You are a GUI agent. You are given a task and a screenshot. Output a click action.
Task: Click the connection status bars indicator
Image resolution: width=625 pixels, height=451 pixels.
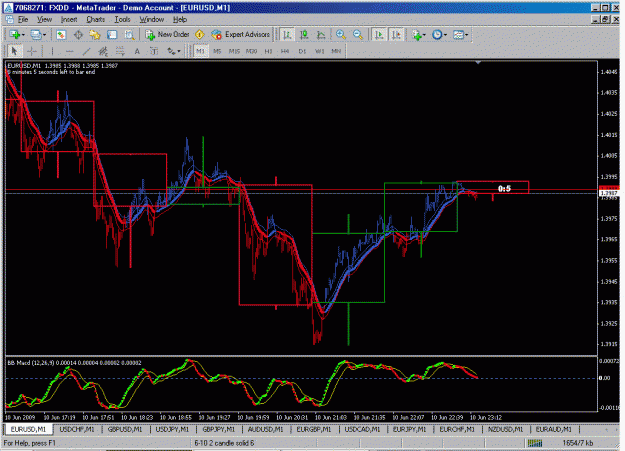click(x=535, y=443)
